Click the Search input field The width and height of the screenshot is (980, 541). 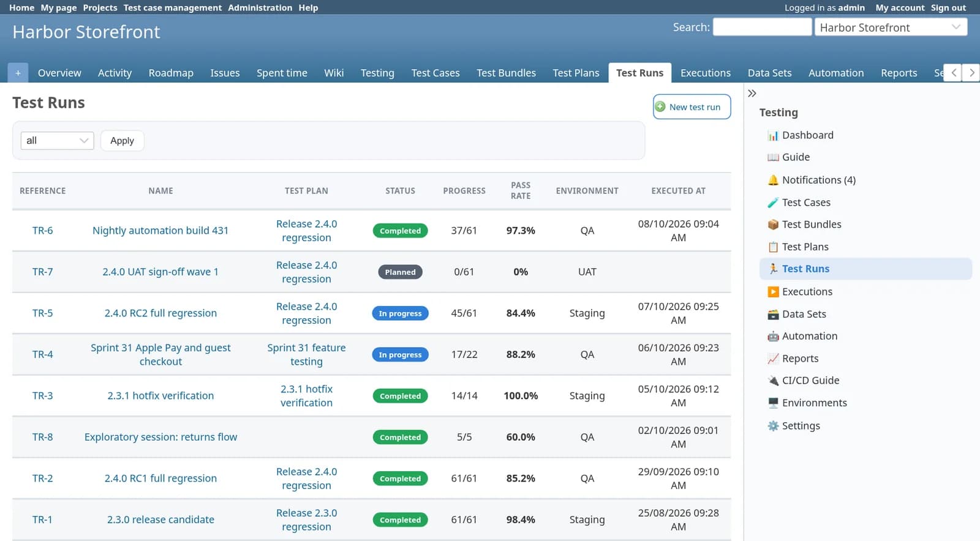762,27
